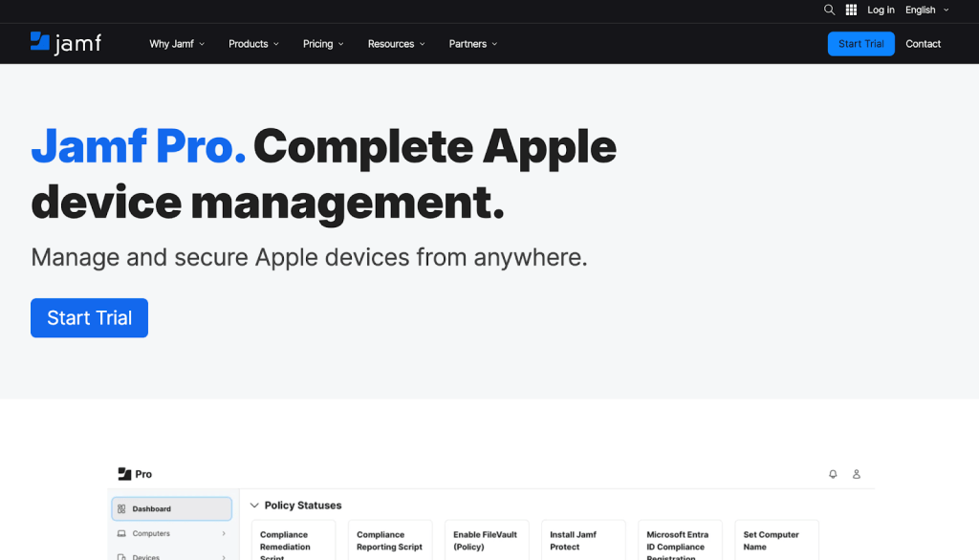This screenshot has width=979, height=560.
Task: Click the Log in link
Action: coord(881,10)
